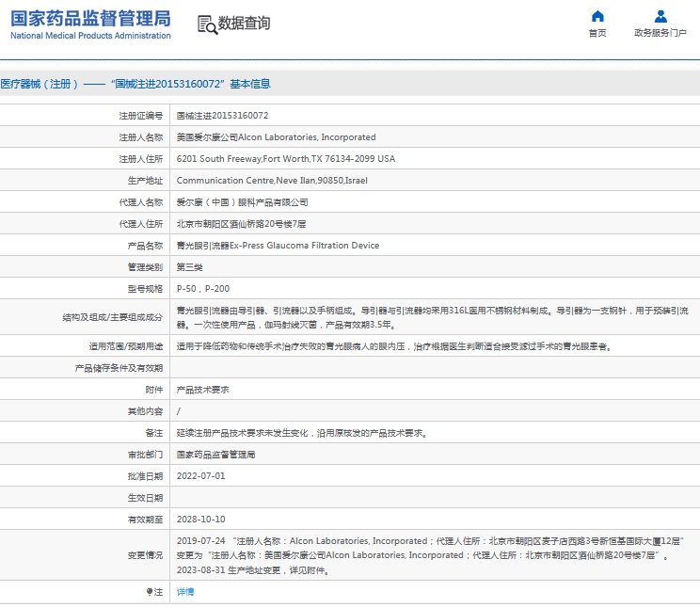The height and width of the screenshot is (608, 700).
Task: Click the 政务服务门户 text label
Action: pyautogui.click(x=660, y=33)
